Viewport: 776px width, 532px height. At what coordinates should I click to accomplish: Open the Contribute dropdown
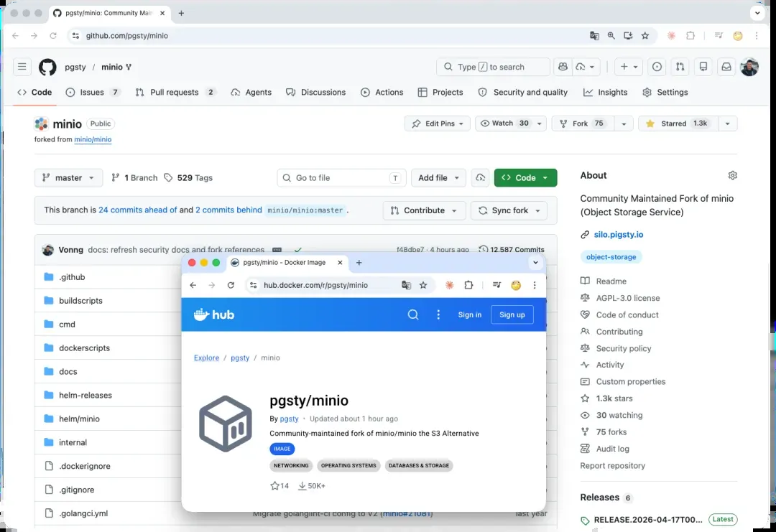pyautogui.click(x=424, y=210)
